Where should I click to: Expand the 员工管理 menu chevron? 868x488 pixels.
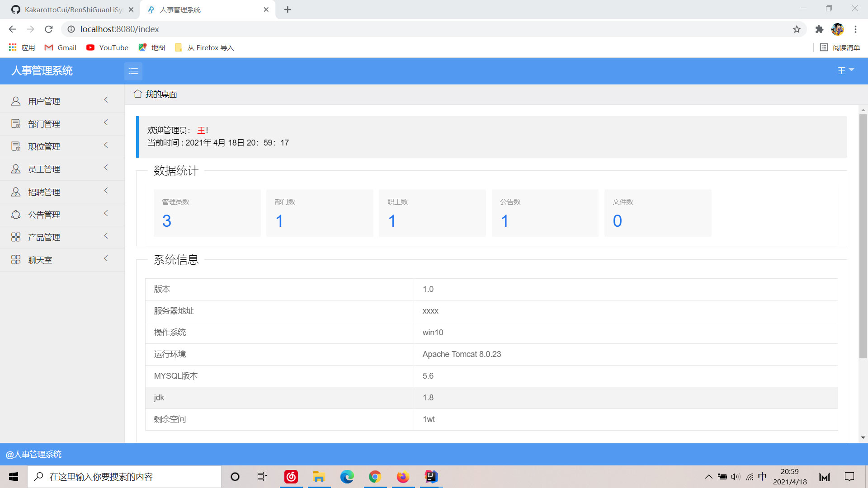point(106,168)
